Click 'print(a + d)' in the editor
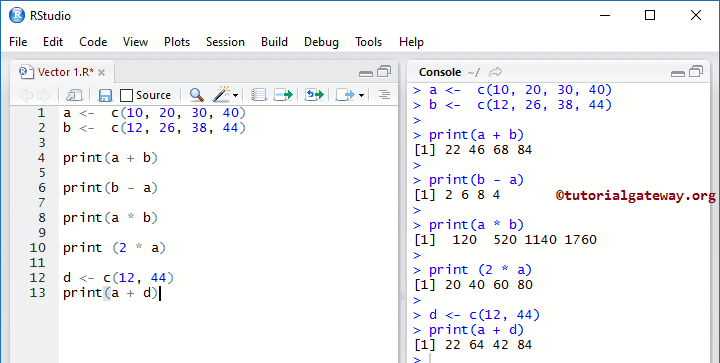 tap(111, 293)
